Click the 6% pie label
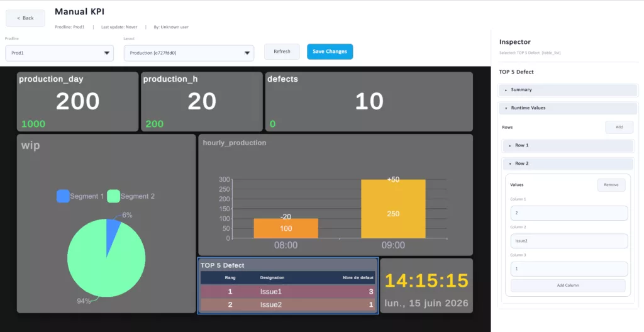Viewport: 644px width, 332px height. tap(127, 215)
